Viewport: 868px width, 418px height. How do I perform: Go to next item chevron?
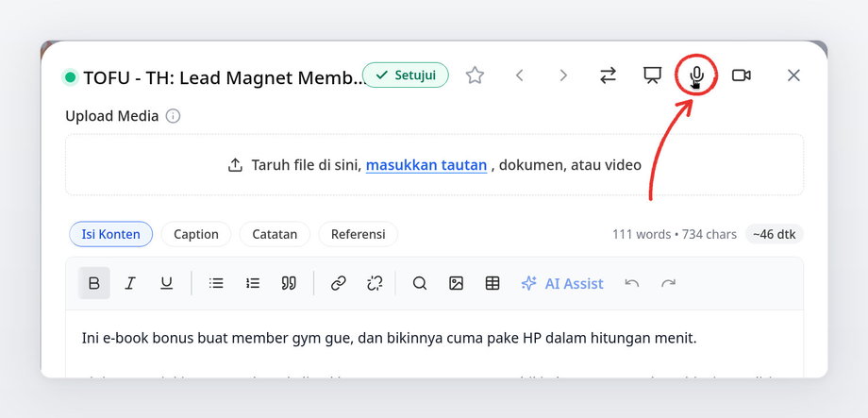[x=563, y=75]
